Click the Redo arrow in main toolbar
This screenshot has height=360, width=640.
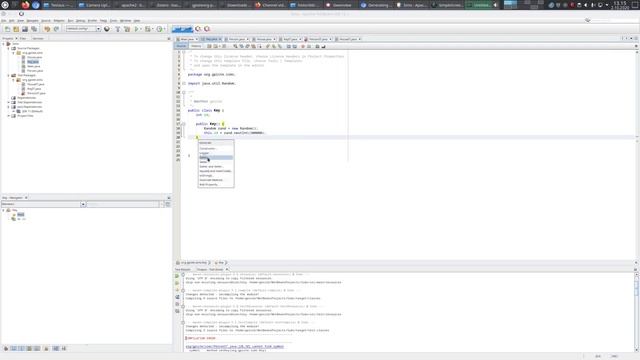[56, 29]
